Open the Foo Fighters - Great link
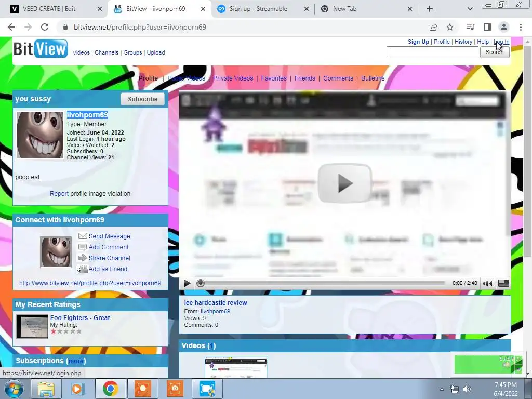The width and height of the screenshot is (532, 399). 80,318
